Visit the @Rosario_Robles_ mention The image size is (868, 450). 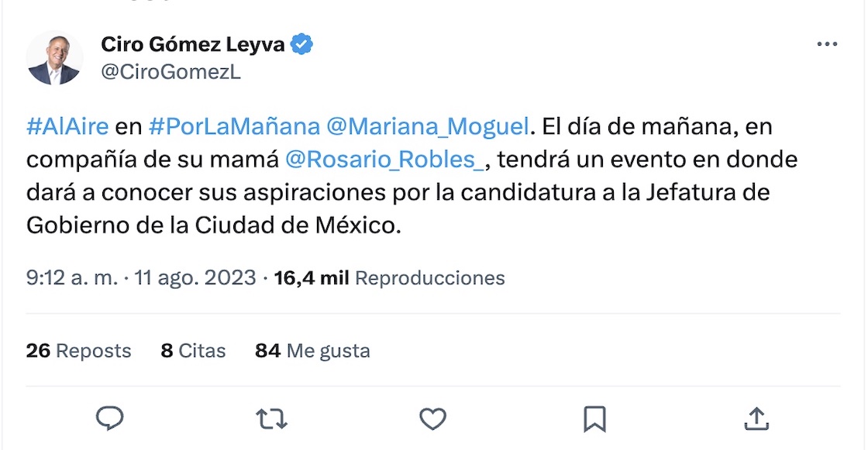384,159
